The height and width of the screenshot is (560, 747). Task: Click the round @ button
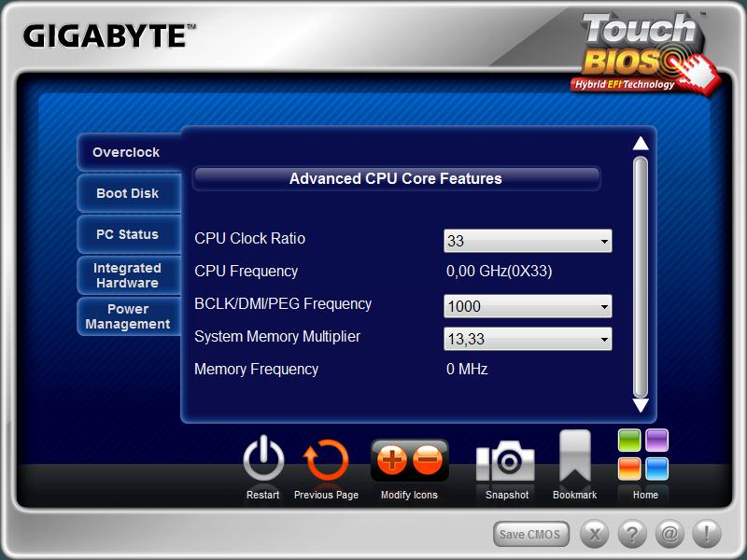click(669, 534)
